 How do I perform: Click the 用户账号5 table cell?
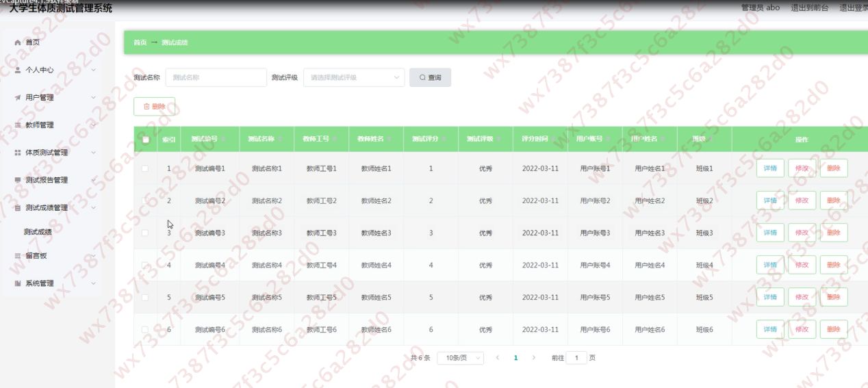pos(595,297)
